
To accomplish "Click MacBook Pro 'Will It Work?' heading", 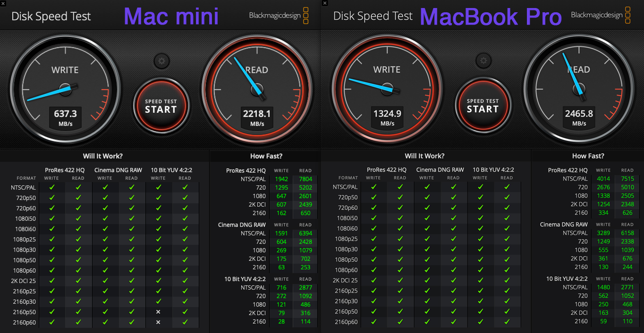I will pyautogui.click(x=424, y=156).
